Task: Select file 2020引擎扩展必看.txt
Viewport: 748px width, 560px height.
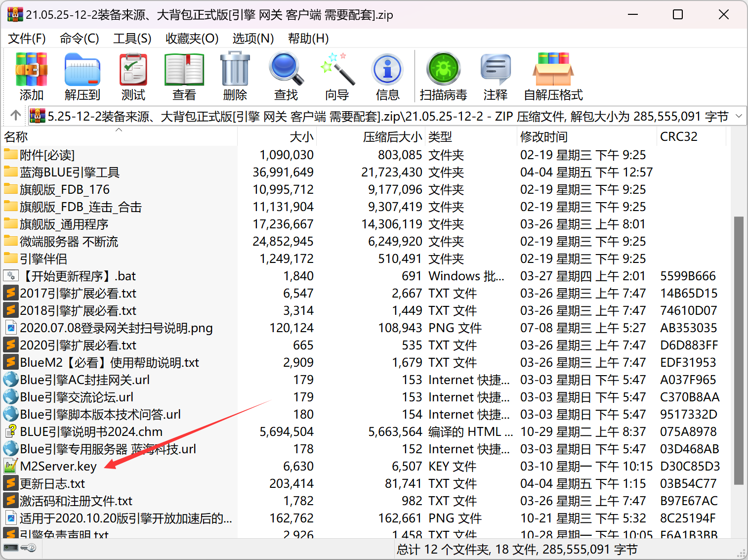Action: click(x=78, y=345)
